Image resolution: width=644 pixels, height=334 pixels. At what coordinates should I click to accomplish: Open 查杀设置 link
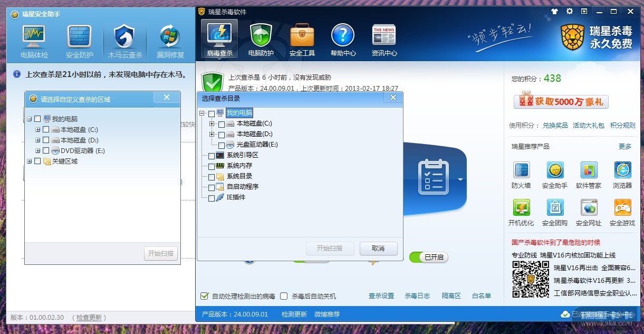[x=381, y=296]
